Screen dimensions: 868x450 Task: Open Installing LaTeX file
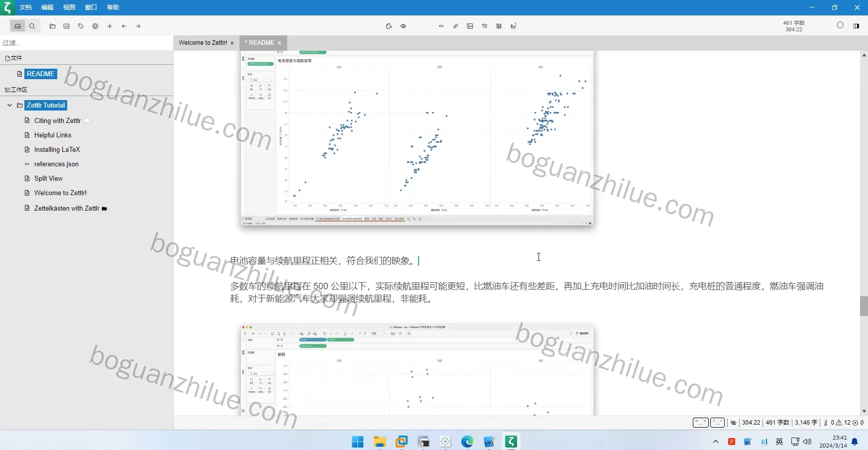click(57, 149)
